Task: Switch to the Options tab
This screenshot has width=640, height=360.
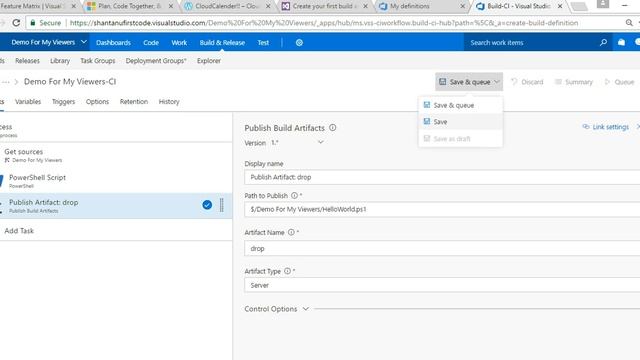Action: 98,102
